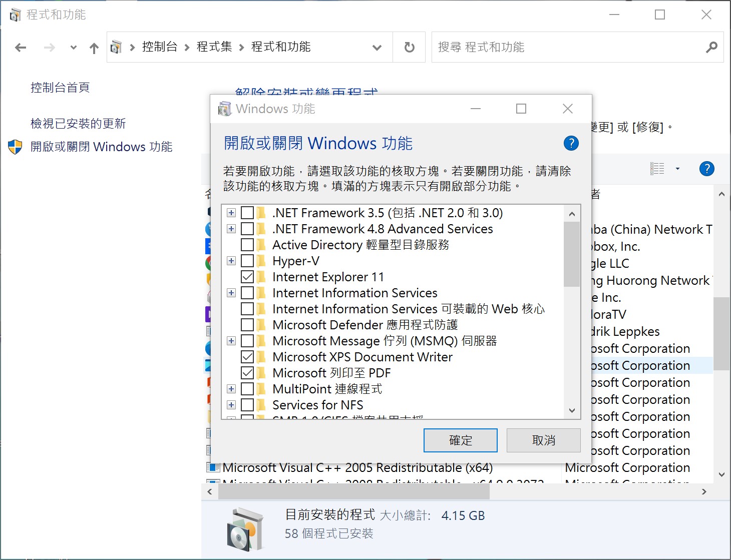731x560 pixels.
Task: Enable the Hyper-V checkbox
Action: (x=247, y=261)
